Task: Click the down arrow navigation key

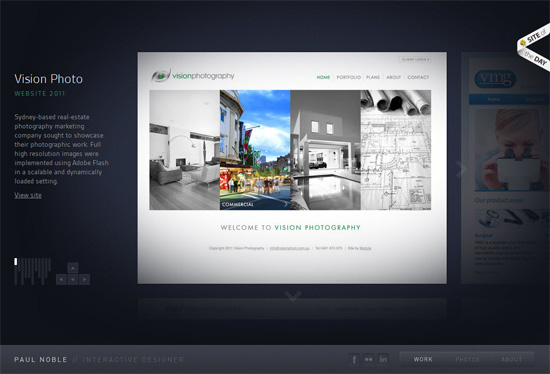Action: click(73, 279)
